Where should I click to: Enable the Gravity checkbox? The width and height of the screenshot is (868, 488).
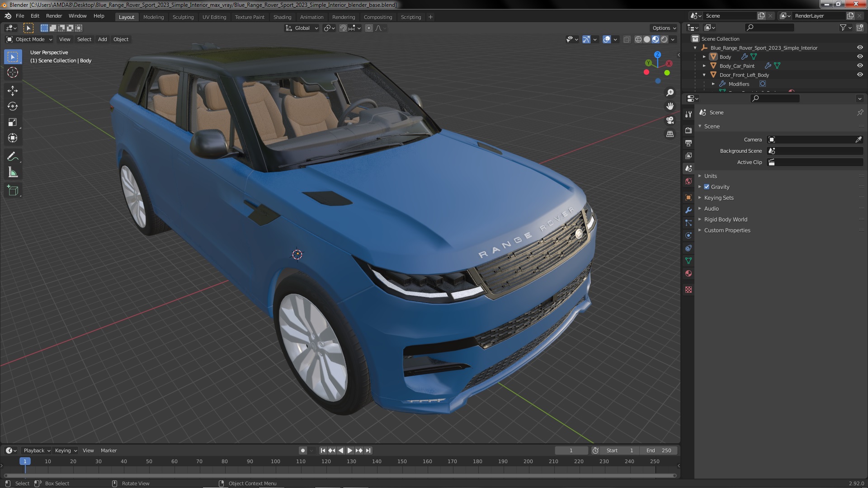pos(707,187)
